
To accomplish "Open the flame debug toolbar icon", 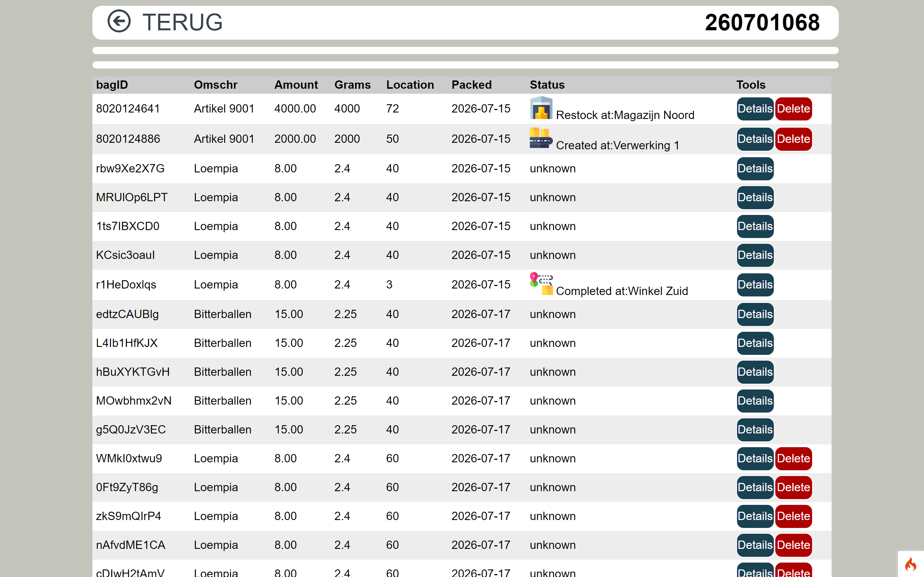I will [x=911, y=564].
